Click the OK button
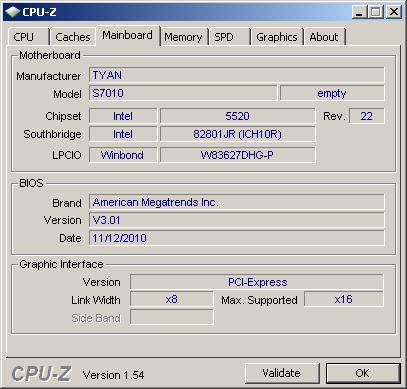 [x=363, y=373]
